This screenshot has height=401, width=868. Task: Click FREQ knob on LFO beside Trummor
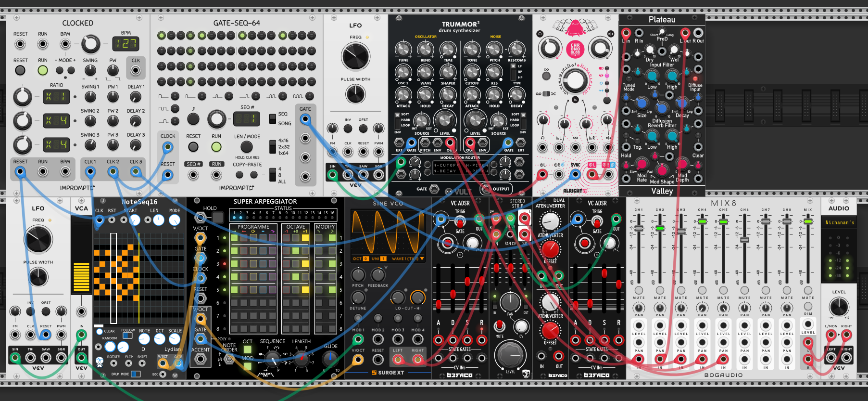coord(355,56)
